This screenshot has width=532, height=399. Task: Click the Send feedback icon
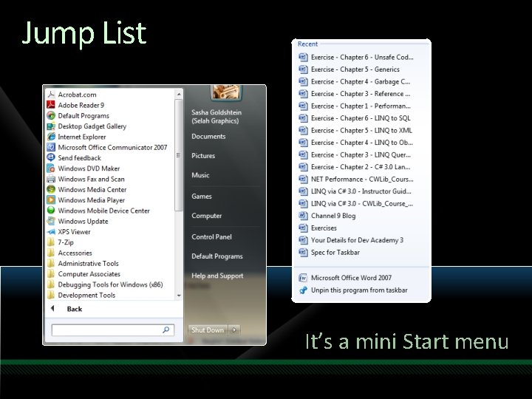click(51, 157)
